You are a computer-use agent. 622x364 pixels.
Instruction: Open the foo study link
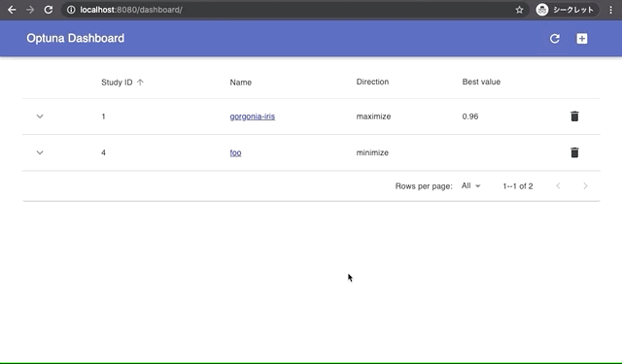(235, 152)
